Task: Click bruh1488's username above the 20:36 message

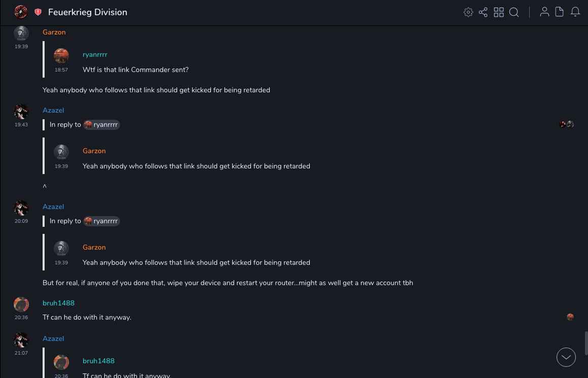Action: (58, 303)
